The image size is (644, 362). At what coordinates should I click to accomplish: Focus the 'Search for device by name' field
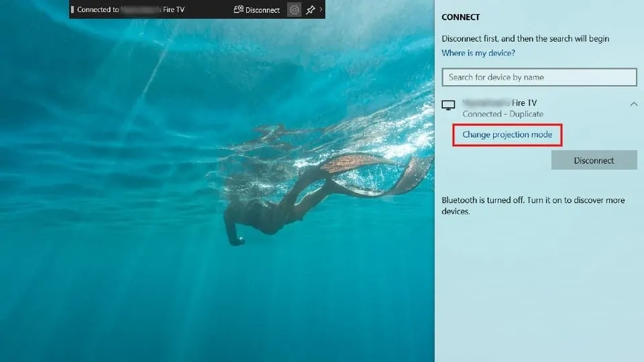(x=539, y=77)
